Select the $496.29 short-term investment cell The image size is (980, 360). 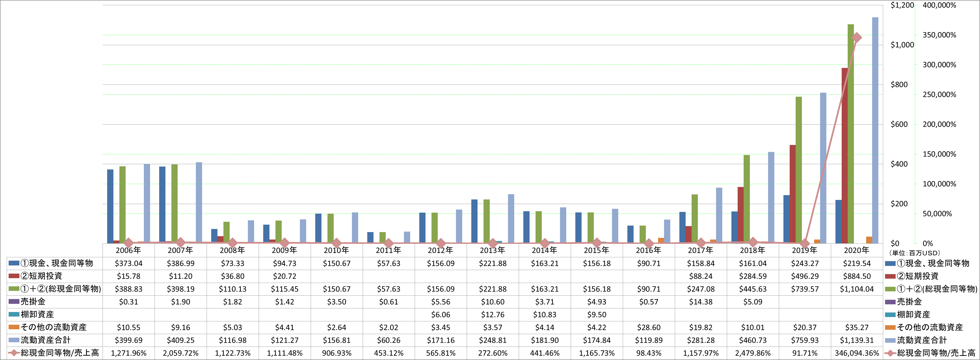click(x=805, y=276)
